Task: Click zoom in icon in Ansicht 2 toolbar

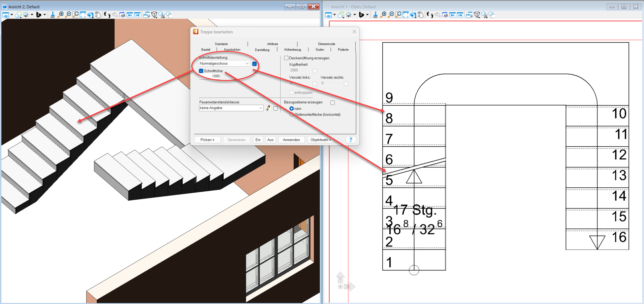Action: (x=61, y=15)
